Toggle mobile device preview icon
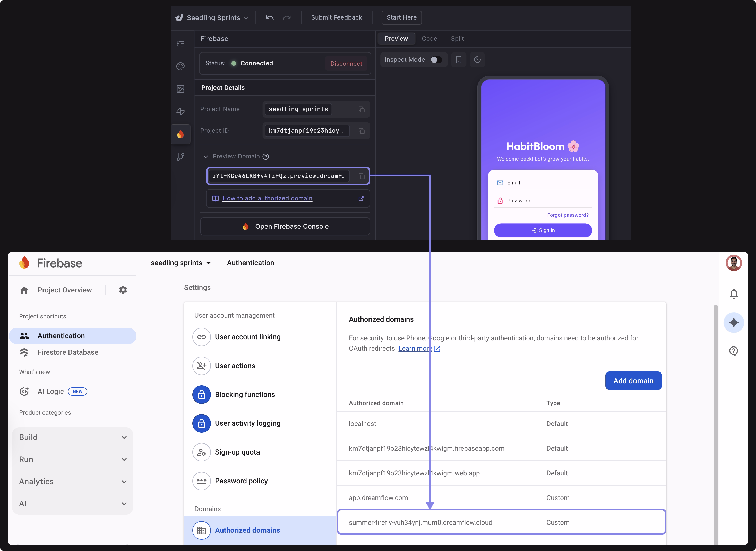This screenshot has height=551, width=756. 459,60
